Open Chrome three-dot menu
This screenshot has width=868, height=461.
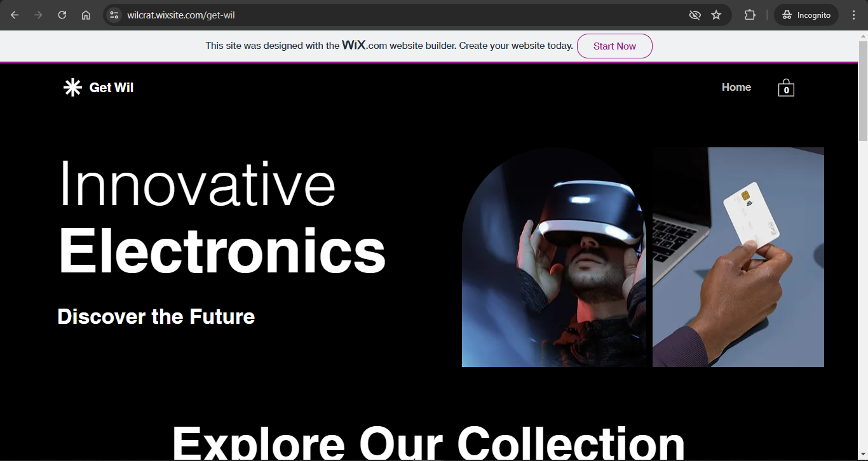tap(853, 15)
